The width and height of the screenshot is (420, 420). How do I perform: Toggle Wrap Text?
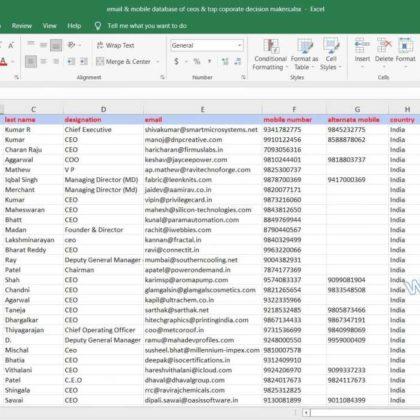tap(115, 45)
